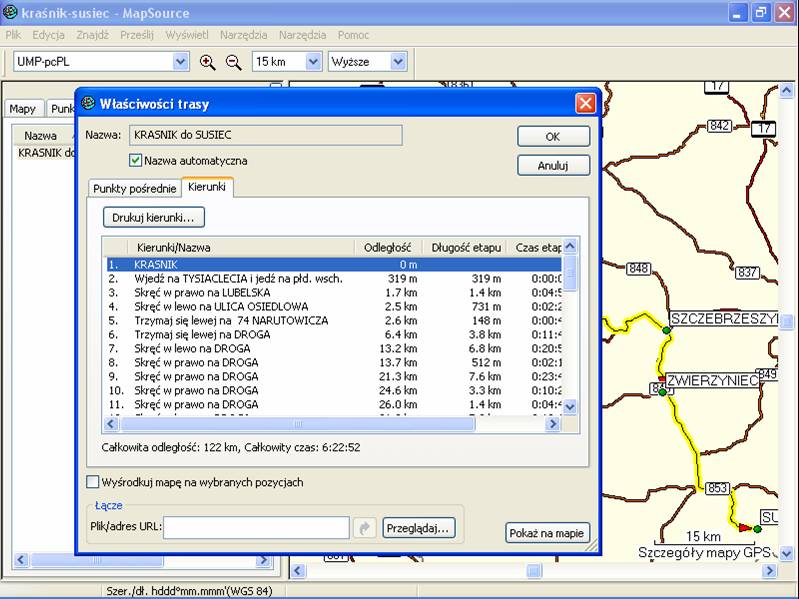Click the map view scroll right arrow
The image size is (799, 599).
pos(769,571)
